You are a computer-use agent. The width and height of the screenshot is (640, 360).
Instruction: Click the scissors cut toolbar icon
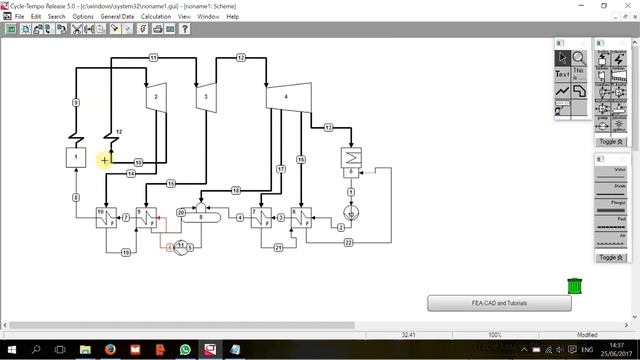pyautogui.click(x=76, y=29)
